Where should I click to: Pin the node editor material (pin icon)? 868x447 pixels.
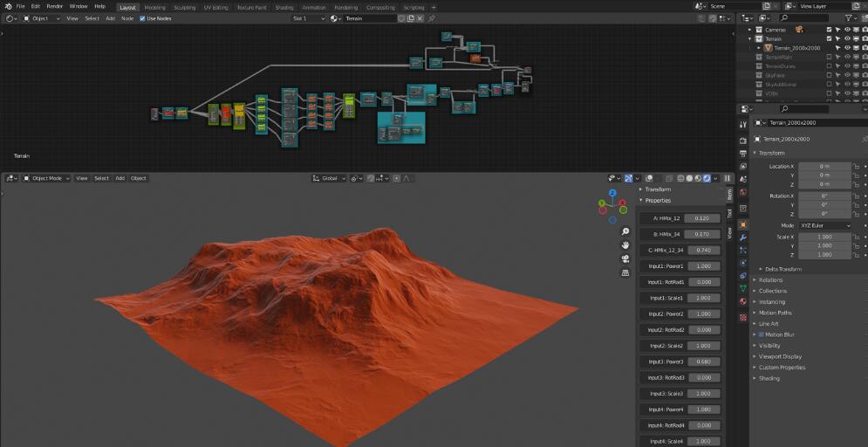pyautogui.click(x=432, y=18)
